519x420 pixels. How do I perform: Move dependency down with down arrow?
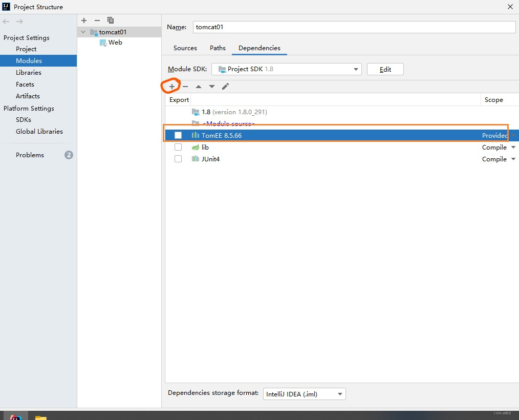pyautogui.click(x=212, y=87)
